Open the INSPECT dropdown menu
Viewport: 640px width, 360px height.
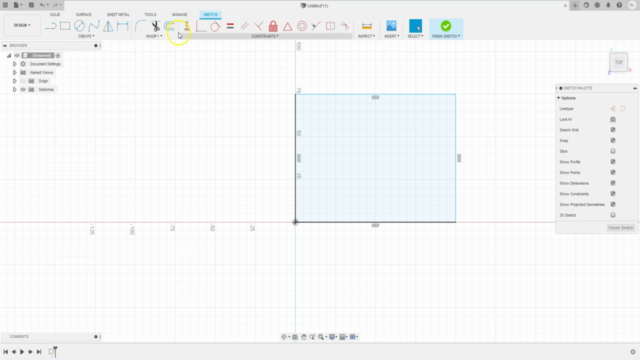367,36
